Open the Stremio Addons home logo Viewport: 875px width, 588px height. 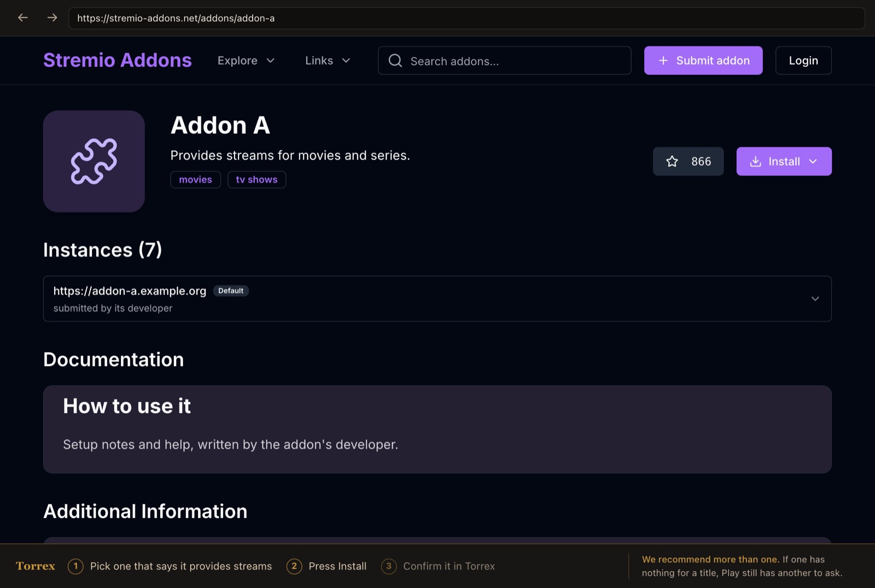118,60
